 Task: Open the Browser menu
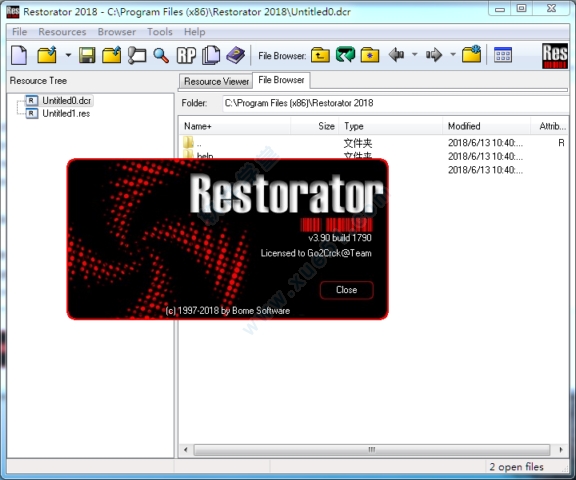point(116,32)
